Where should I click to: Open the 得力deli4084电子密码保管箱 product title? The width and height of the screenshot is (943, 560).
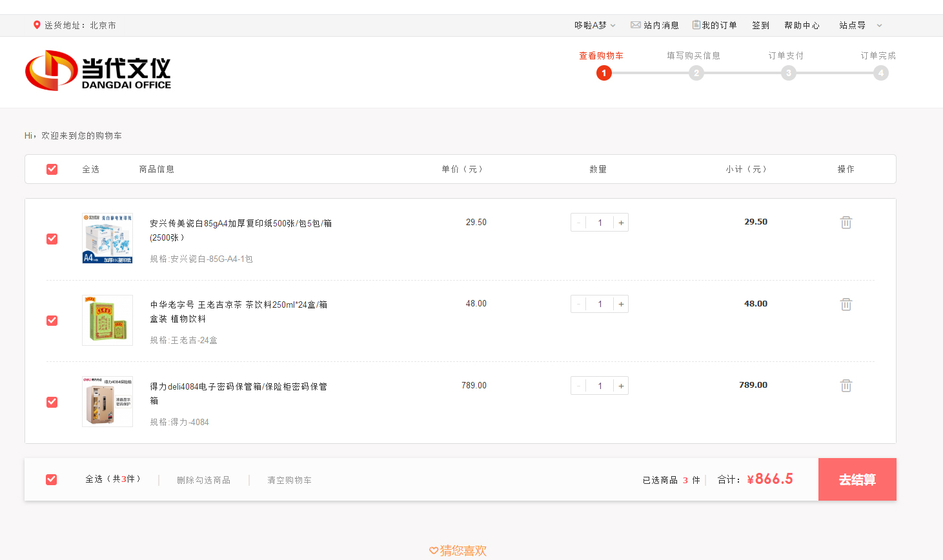(239, 394)
